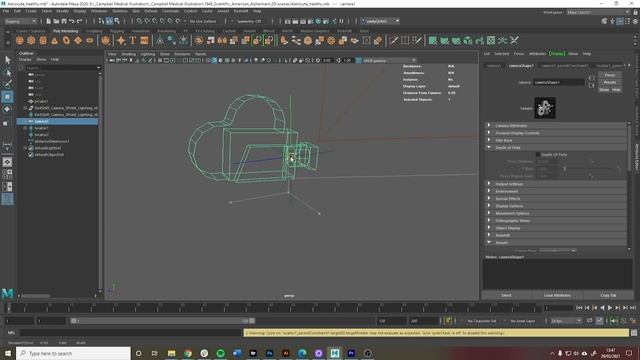
Task: Open the menu set dropdown (Rigging)
Action: (x=20, y=21)
